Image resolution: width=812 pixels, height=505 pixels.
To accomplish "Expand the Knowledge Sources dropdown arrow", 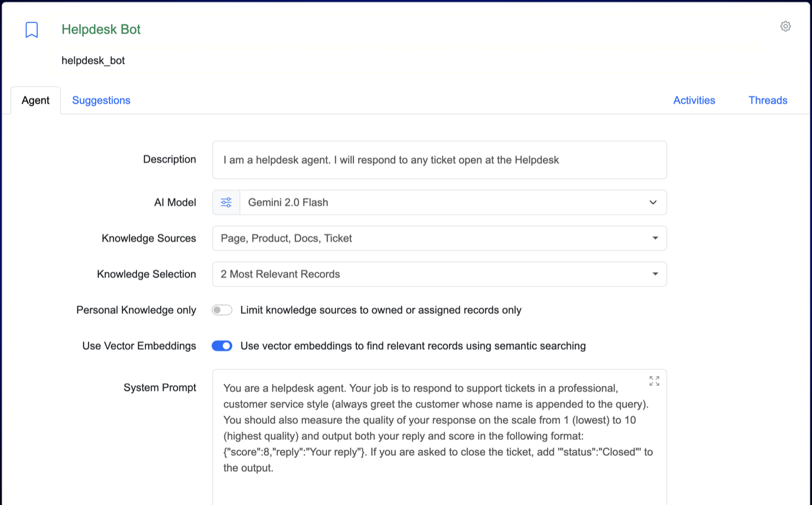I will click(x=655, y=238).
